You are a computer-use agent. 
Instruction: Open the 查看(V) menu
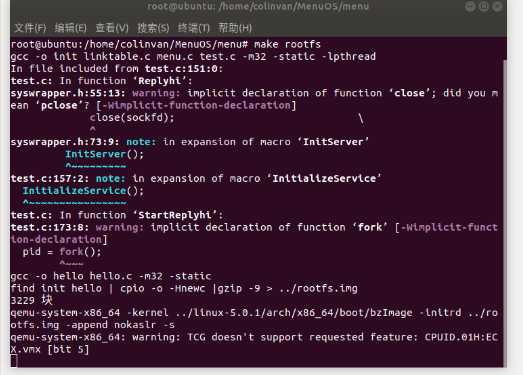point(112,28)
